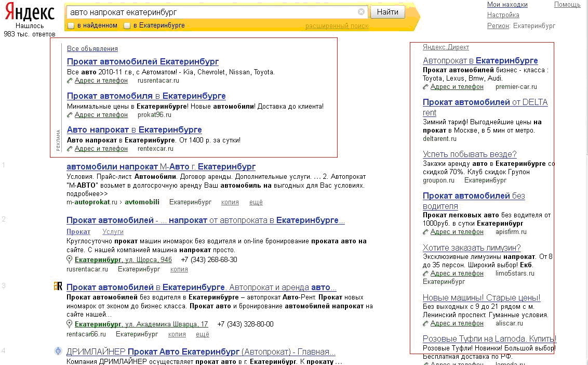Click wrench icon beside premier-car.ru ad address

[425, 87]
